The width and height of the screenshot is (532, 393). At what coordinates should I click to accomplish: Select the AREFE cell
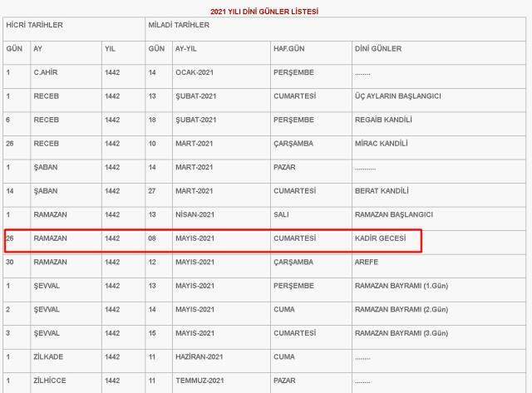439,266
